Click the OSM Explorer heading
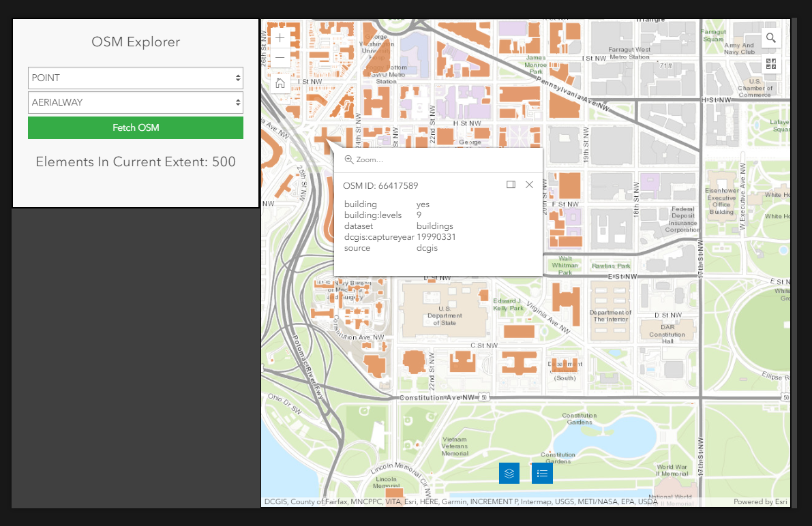Viewport: 812px width, 526px height. coord(136,42)
